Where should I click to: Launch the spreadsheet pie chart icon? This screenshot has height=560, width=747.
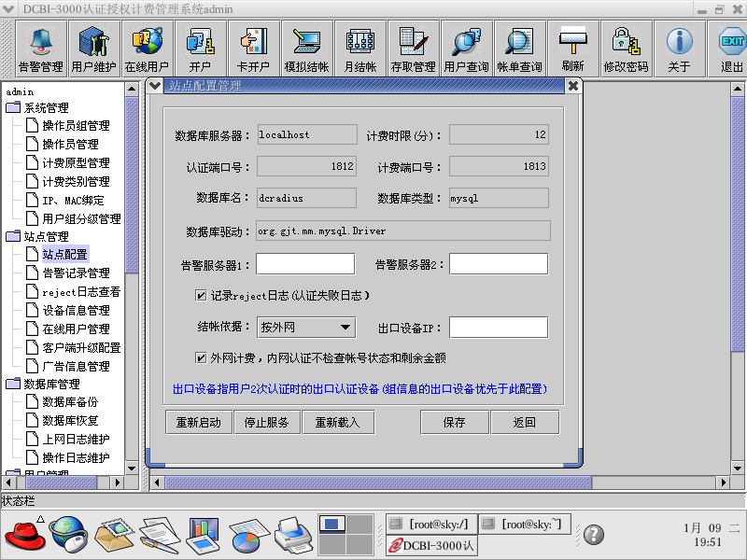[x=249, y=535]
